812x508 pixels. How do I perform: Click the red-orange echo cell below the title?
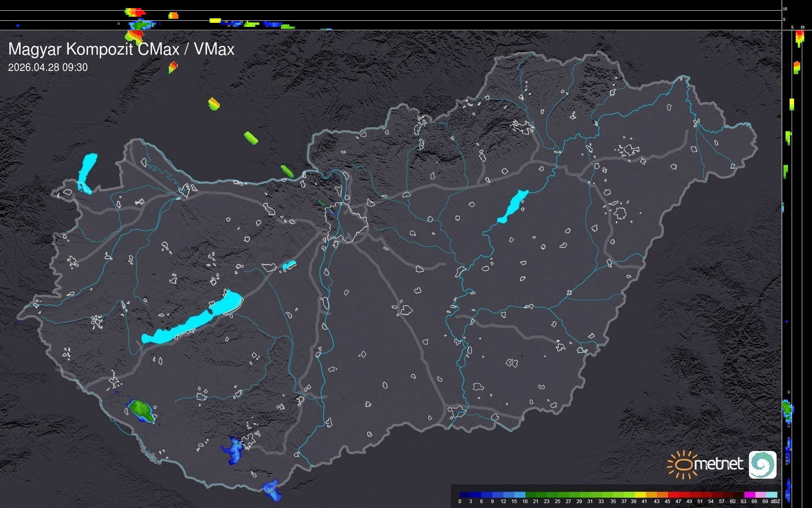pyautogui.click(x=173, y=67)
